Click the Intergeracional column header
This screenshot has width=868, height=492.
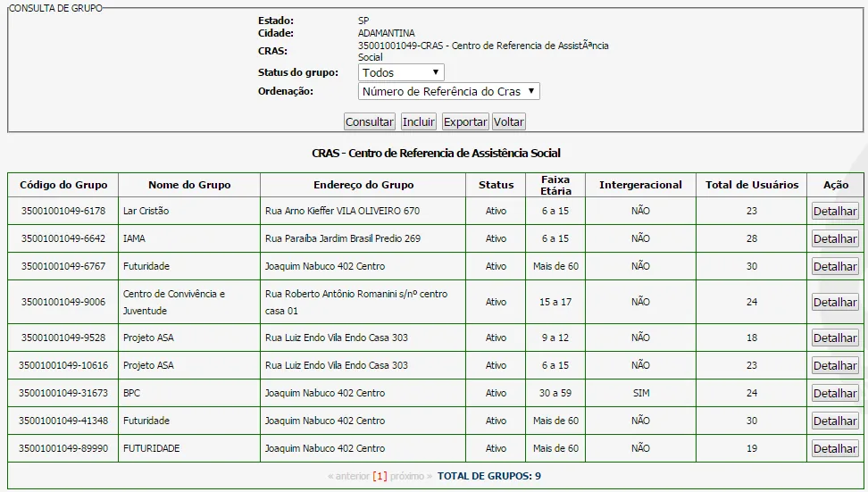(640, 185)
